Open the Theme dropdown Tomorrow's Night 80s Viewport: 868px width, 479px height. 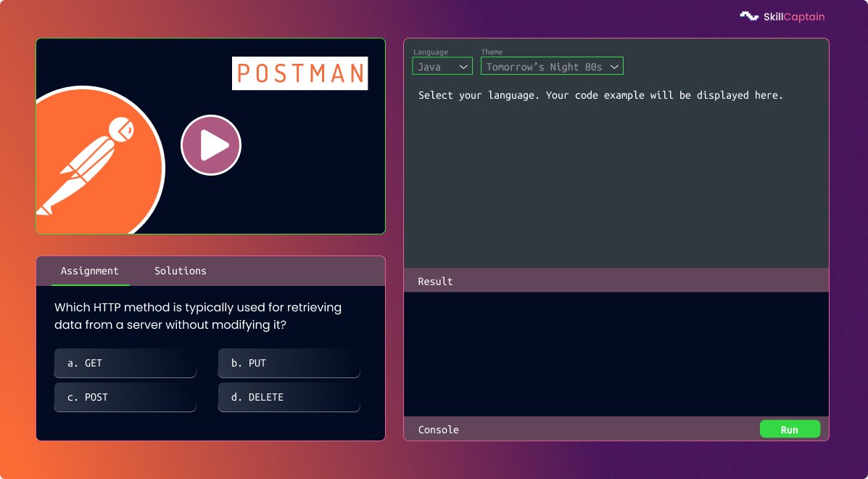[x=552, y=67]
